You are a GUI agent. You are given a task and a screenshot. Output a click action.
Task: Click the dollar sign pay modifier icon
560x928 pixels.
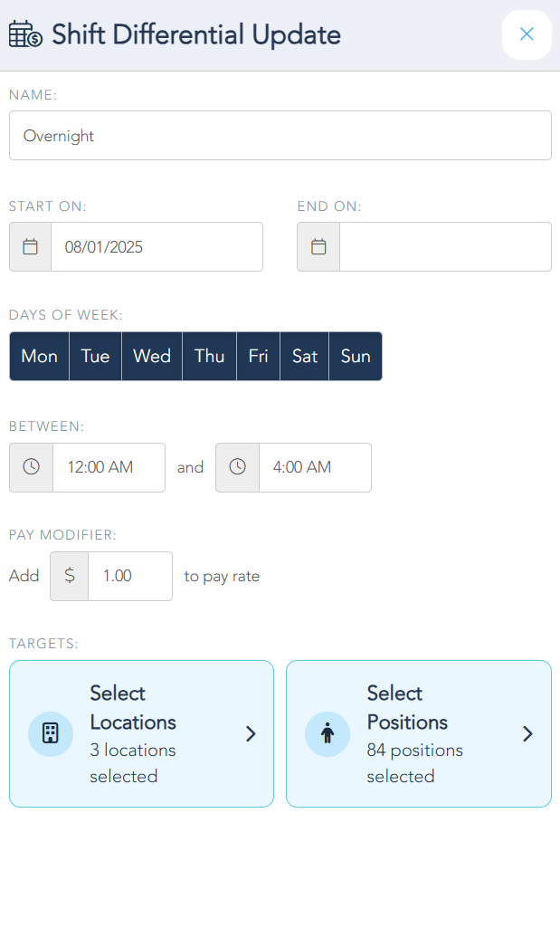(69, 576)
